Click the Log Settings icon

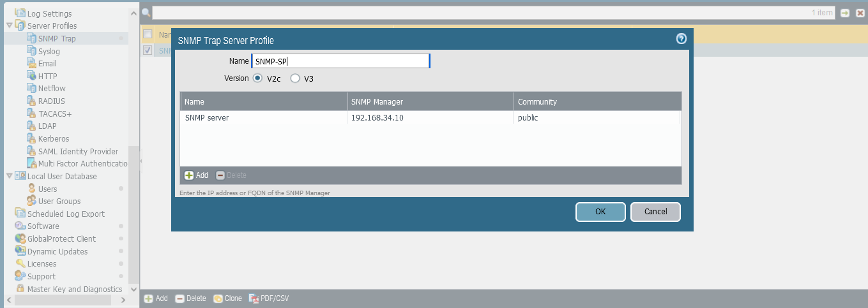(20, 13)
